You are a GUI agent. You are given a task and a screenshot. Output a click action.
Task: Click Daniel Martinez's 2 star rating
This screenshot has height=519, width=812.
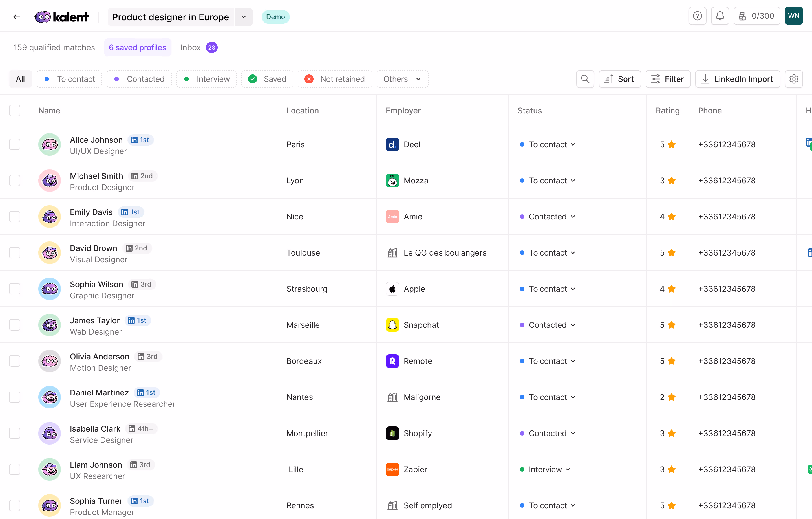pos(667,397)
